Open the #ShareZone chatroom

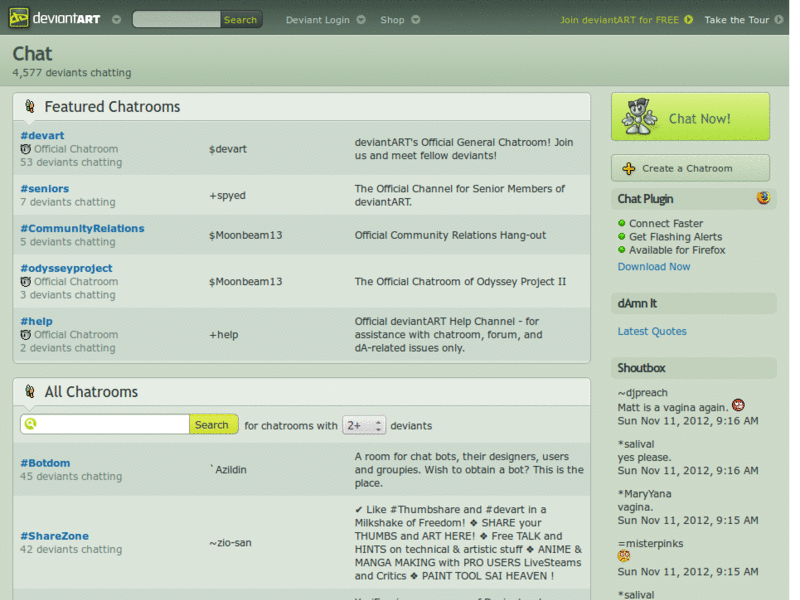[x=54, y=536]
